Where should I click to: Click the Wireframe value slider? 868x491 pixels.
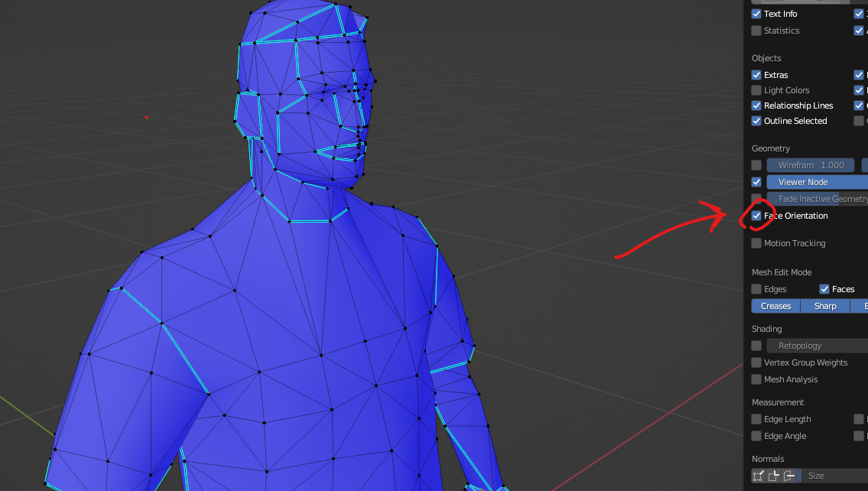pos(811,165)
